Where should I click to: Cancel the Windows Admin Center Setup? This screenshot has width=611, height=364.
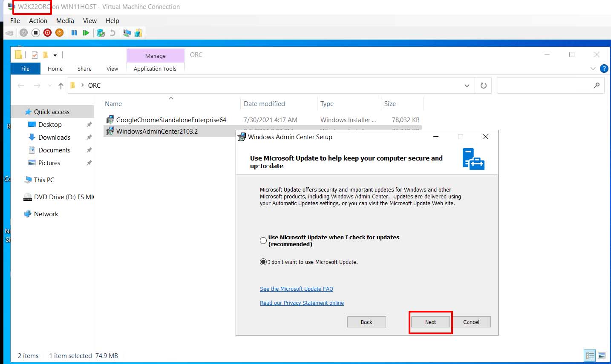(471, 322)
